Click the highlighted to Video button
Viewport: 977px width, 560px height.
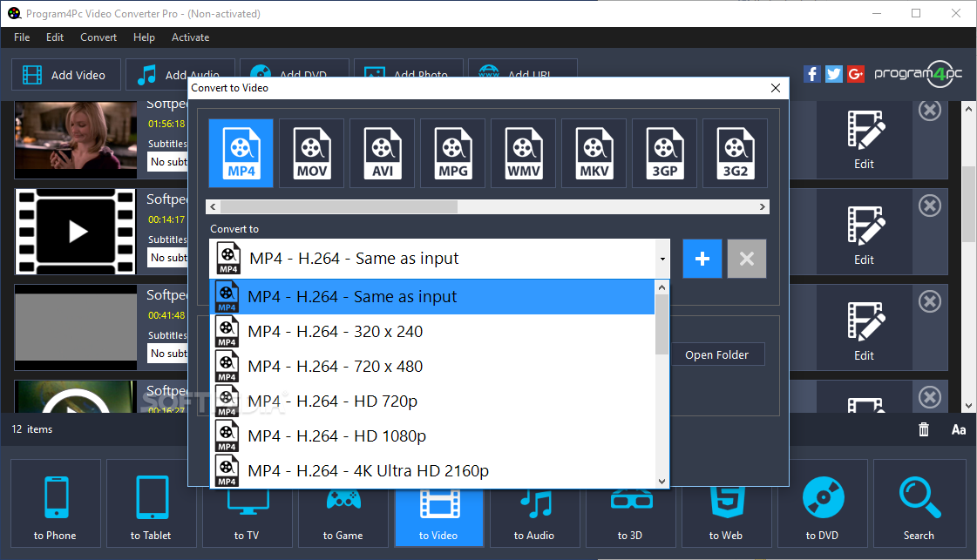point(438,518)
